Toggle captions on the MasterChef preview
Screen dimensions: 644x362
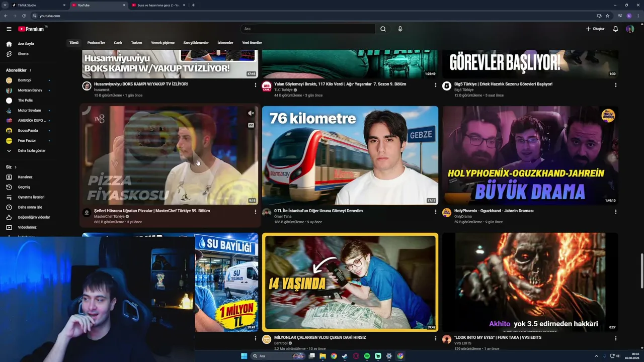tap(251, 125)
